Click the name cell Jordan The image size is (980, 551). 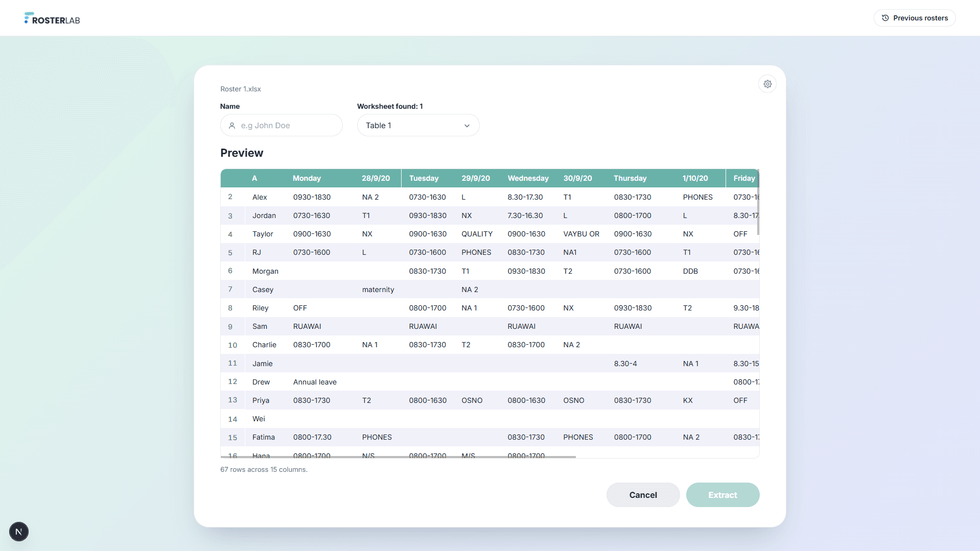point(264,215)
